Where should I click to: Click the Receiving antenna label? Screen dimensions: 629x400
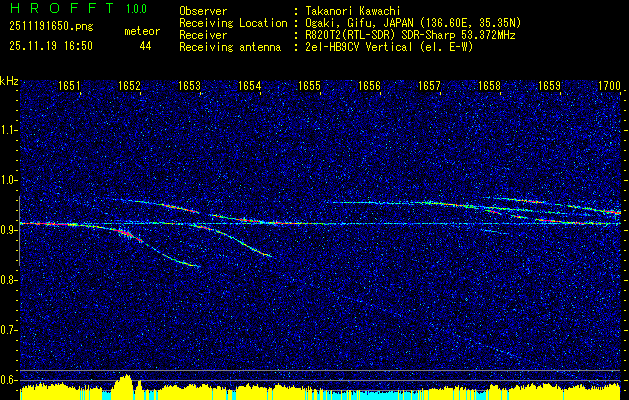(x=230, y=47)
